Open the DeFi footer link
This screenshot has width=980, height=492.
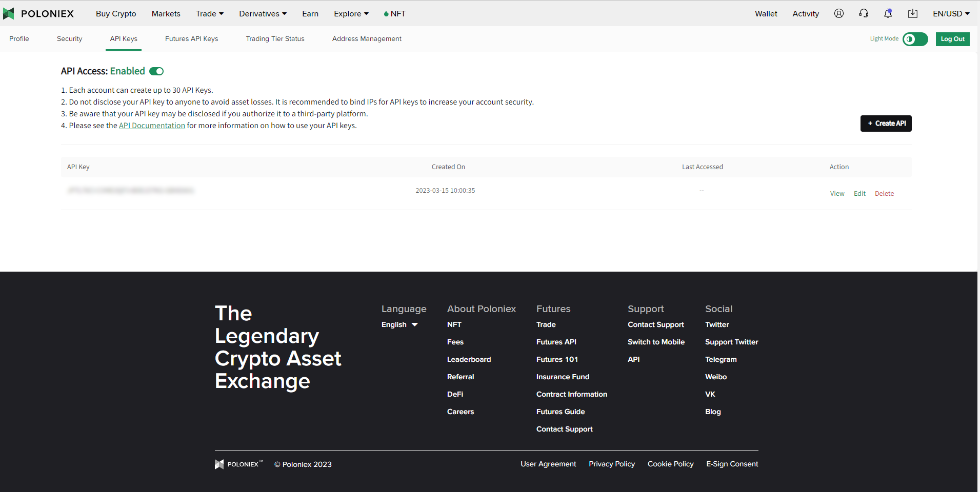455,394
